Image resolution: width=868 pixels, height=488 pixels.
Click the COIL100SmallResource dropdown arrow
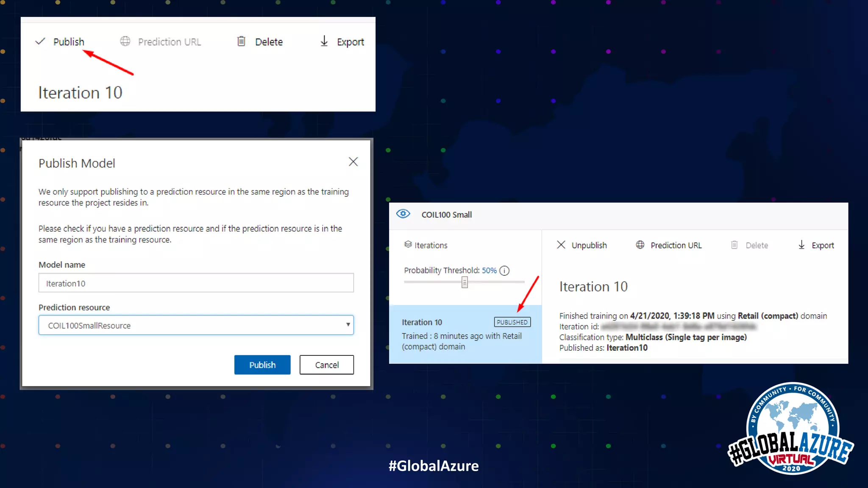pos(348,325)
